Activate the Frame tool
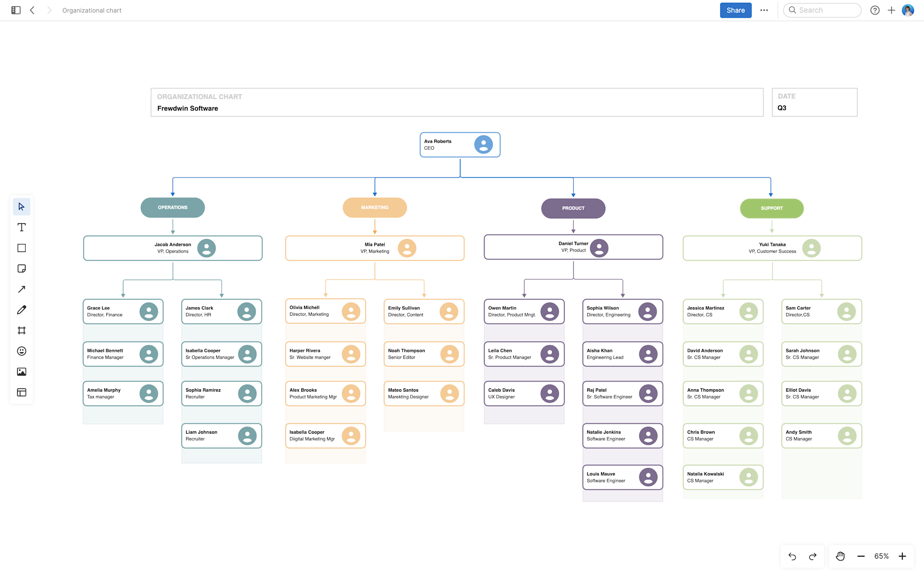This screenshot has width=924, height=578. (21, 330)
